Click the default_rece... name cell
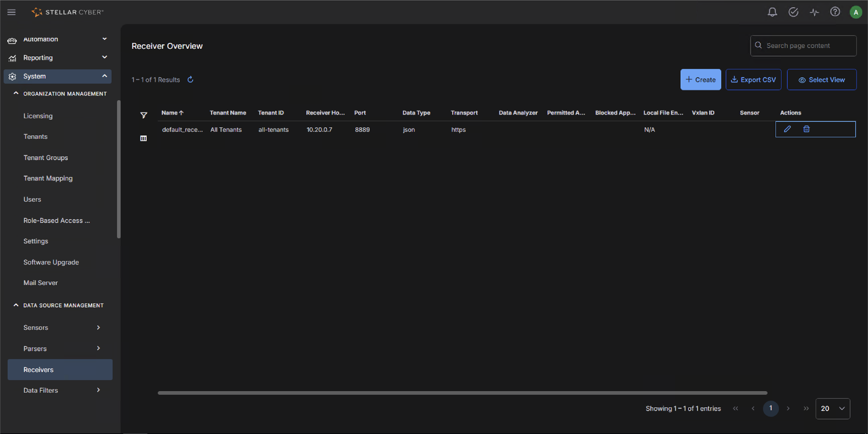 (182, 130)
